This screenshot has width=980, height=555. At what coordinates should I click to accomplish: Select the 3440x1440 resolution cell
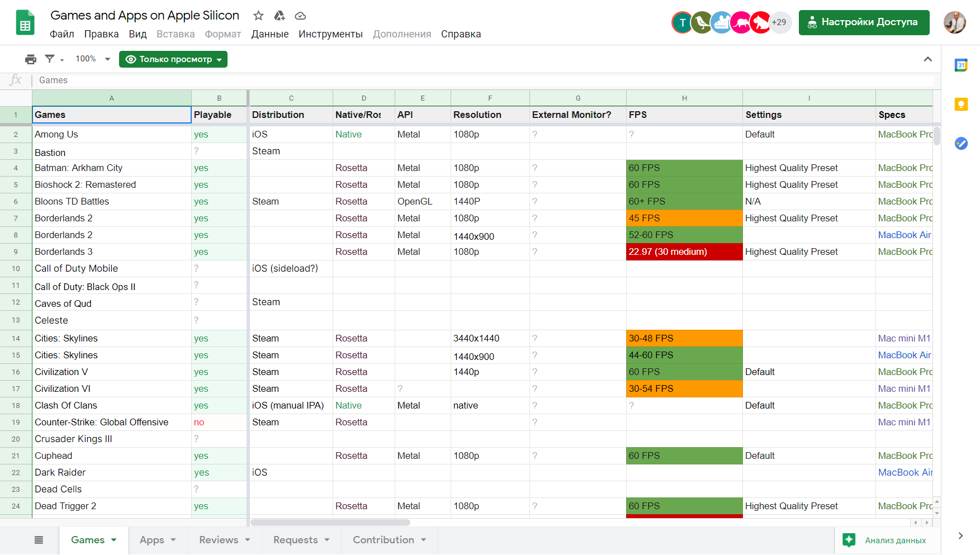pyautogui.click(x=490, y=339)
